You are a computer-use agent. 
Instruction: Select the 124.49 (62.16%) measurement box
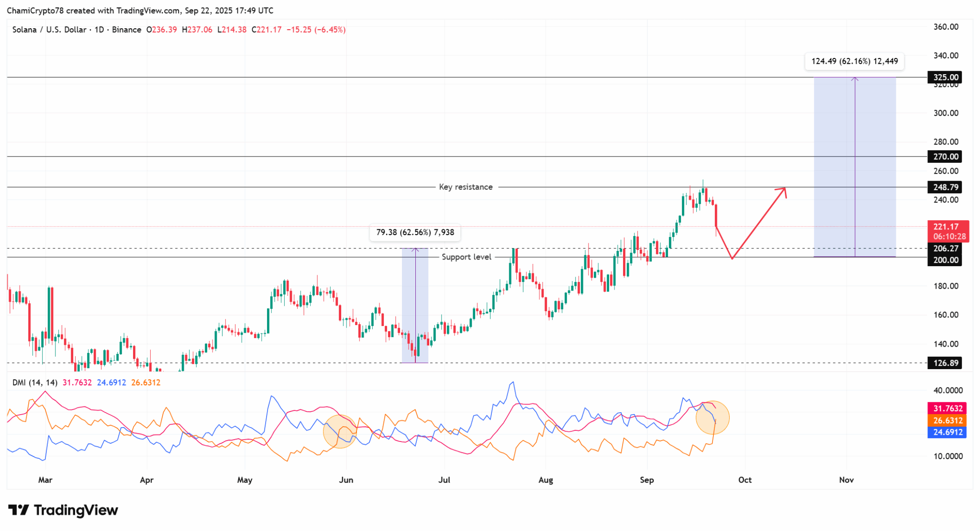coord(855,61)
